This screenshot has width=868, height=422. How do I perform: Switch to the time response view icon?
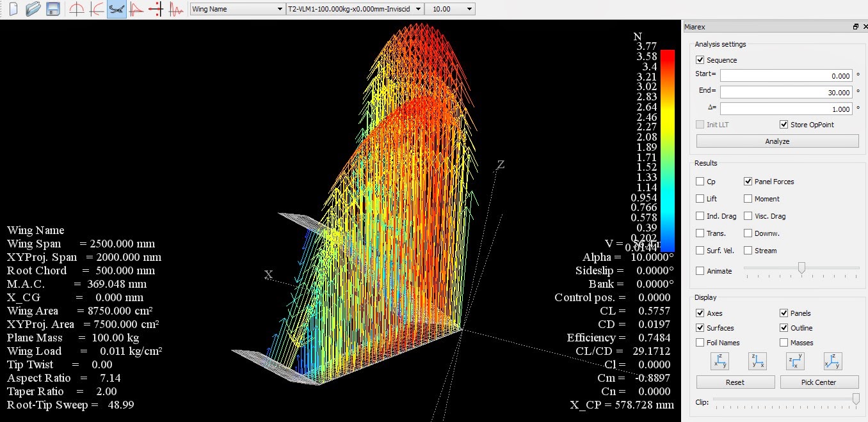[x=177, y=10]
